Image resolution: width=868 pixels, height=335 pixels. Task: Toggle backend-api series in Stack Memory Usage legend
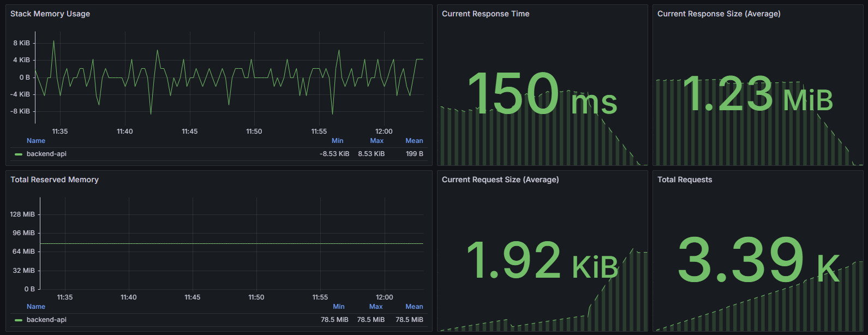[x=46, y=154]
